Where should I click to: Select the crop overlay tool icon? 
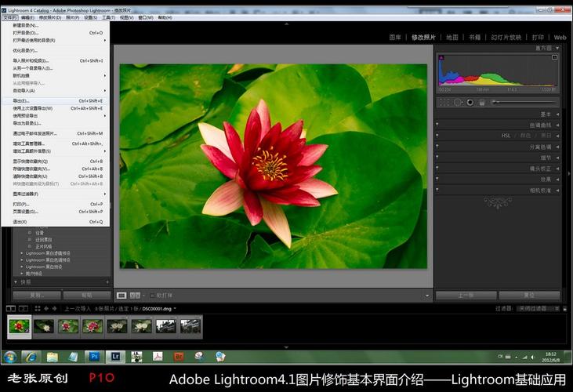(444, 103)
